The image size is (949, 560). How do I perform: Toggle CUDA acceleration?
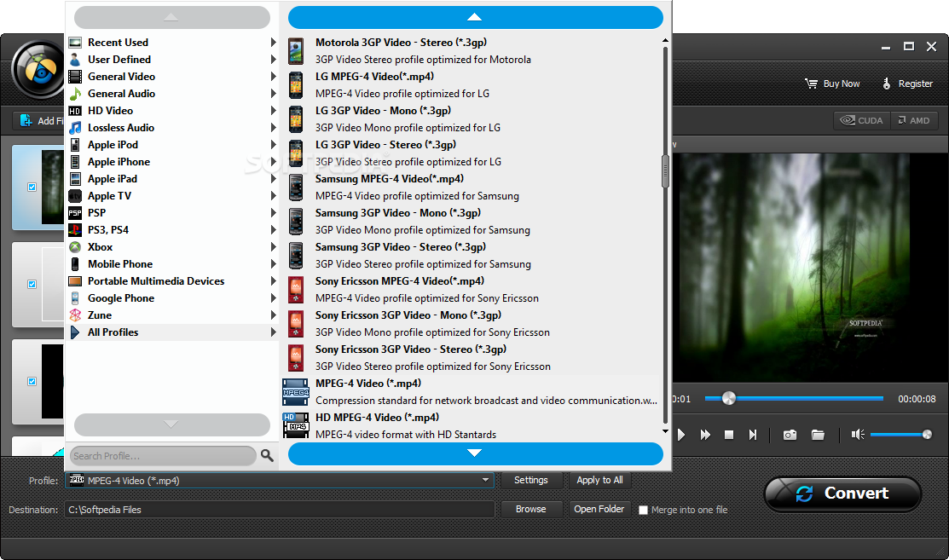(862, 120)
